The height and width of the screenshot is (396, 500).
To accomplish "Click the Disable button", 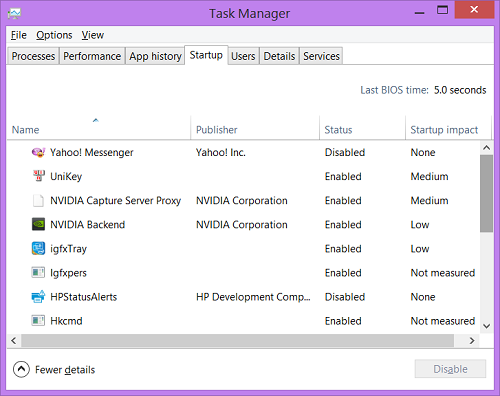I will 450,369.
